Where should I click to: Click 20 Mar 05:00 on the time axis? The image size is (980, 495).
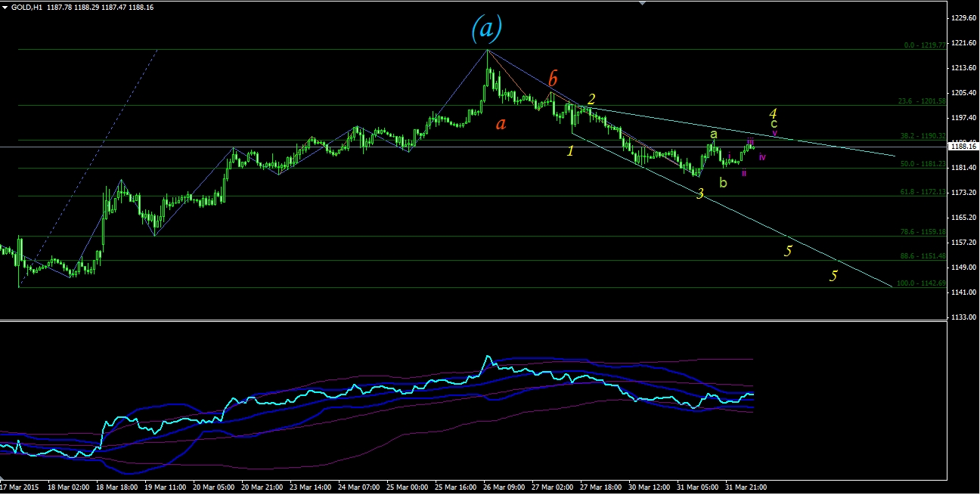[x=215, y=487]
